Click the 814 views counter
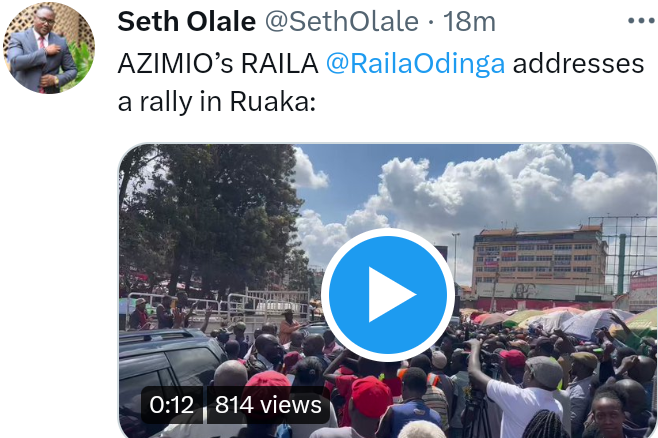 click(268, 405)
